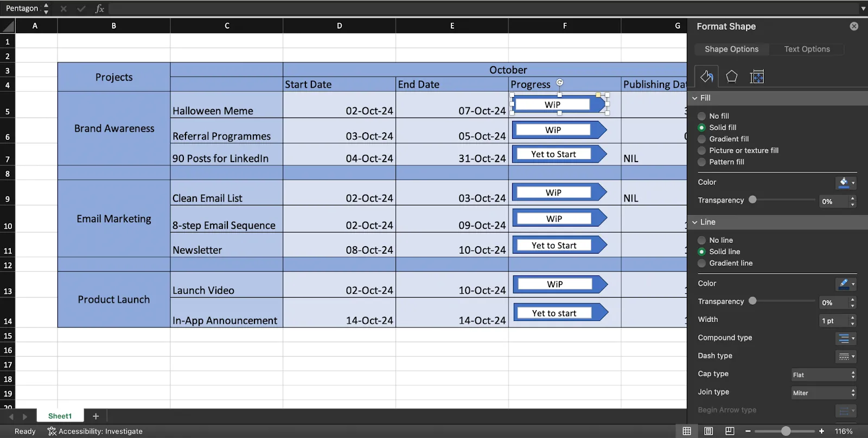Viewport: 868px width, 438px height.
Task: Open the Size & Properties tab icon
Action: [x=757, y=77]
